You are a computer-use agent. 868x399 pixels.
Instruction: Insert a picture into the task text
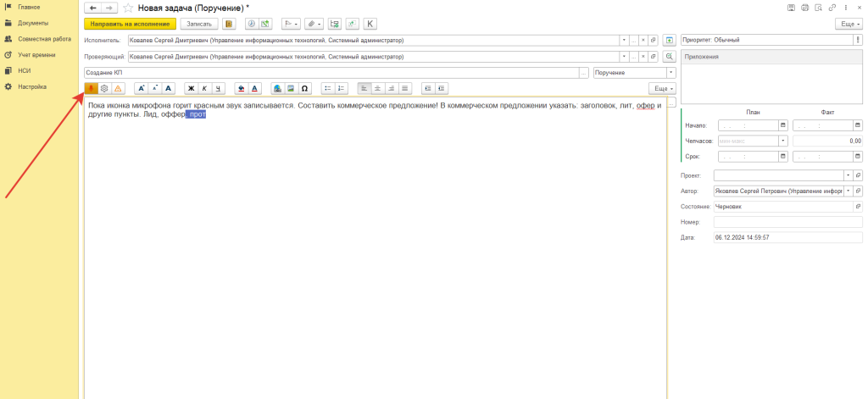pyautogui.click(x=291, y=88)
